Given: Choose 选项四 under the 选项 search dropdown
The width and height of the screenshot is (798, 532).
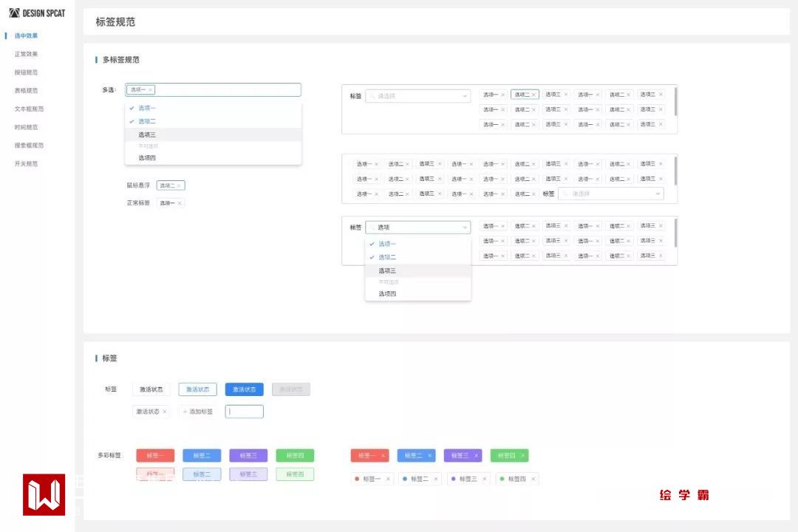Looking at the screenshot, I should tap(417, 294).
